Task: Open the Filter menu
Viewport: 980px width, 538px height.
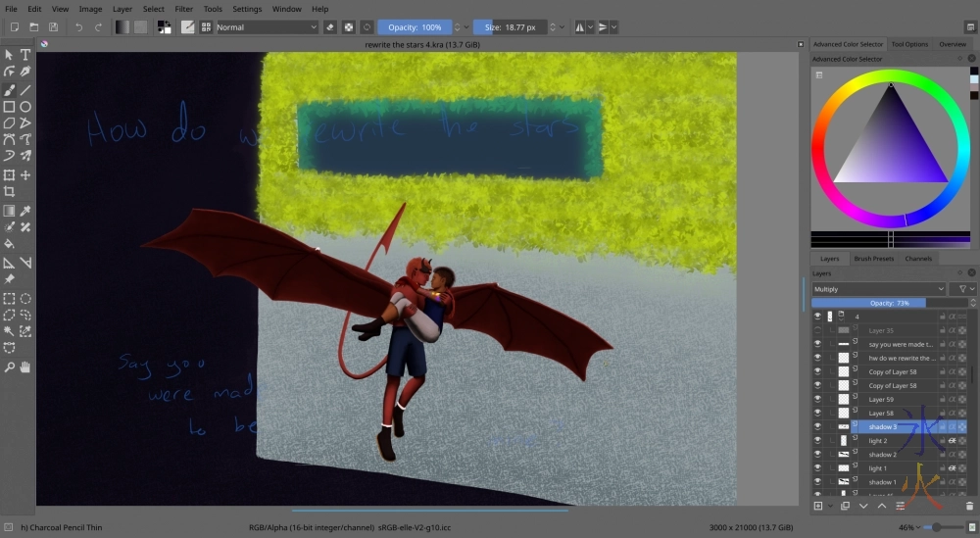Action: click(183, 9)
